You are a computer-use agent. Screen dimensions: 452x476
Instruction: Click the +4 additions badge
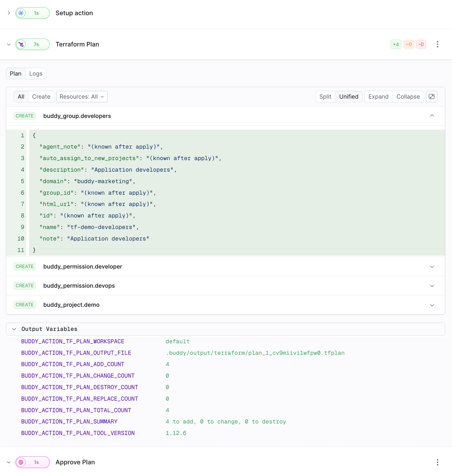click(396, 44)
